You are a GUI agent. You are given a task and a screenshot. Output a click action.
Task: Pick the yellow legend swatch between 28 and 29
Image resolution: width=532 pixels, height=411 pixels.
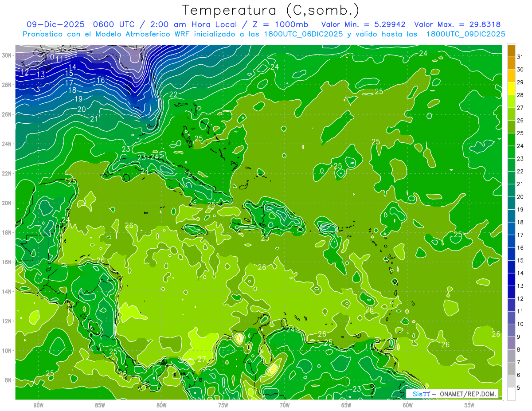[511, 89]
